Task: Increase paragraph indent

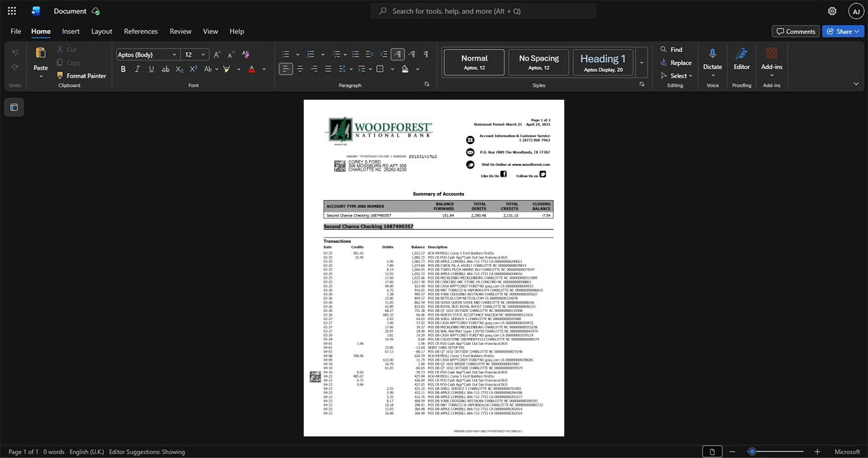Action: click(383, 55)
